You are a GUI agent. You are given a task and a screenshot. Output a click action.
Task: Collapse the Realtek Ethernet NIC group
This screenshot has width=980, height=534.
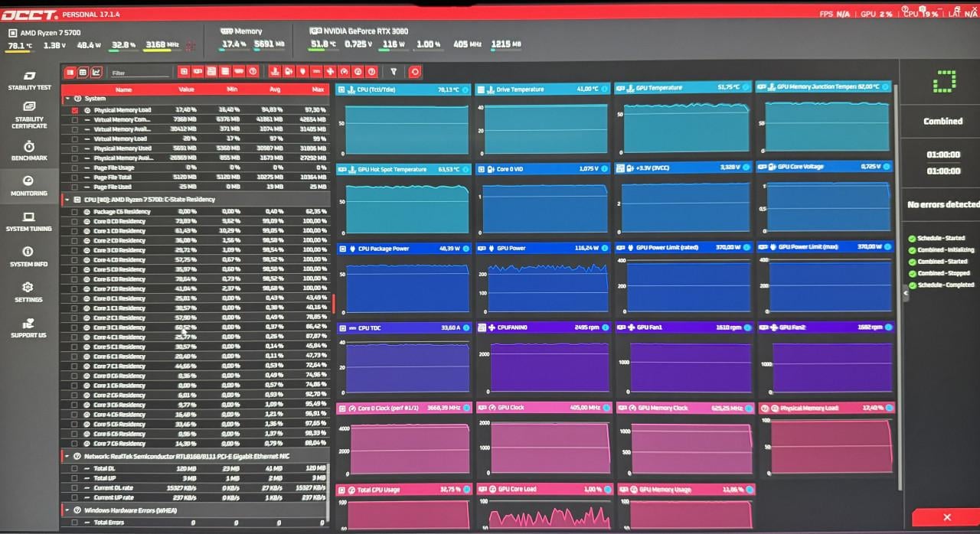click(x=67, y=456)
